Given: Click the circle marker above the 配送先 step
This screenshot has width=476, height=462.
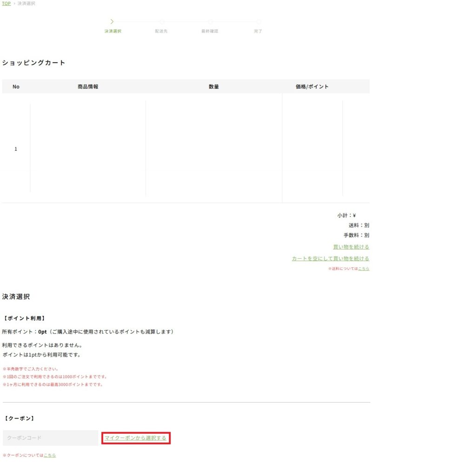Looking at the screenshot, I should (162, 21).
